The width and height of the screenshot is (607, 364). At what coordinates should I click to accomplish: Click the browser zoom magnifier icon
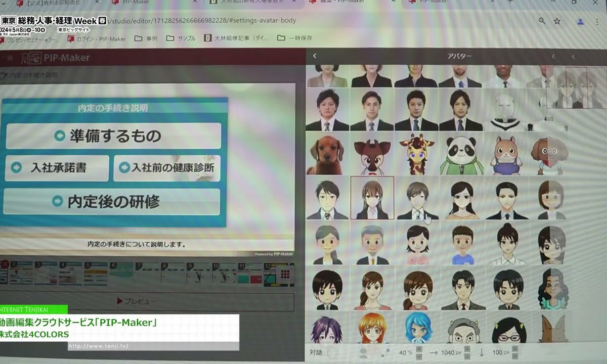542,21
